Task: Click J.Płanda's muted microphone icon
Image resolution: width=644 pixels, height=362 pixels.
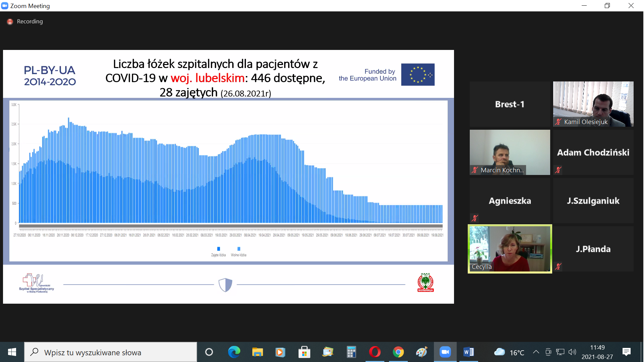Action: point(558,267)
